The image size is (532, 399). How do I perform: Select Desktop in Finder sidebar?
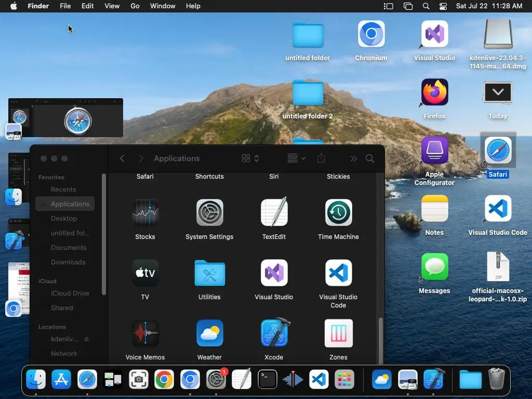point(65,219)
